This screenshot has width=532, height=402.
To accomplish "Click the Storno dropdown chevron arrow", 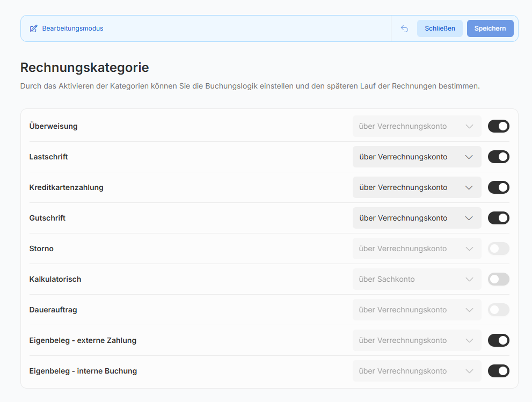I will [469, 249].
